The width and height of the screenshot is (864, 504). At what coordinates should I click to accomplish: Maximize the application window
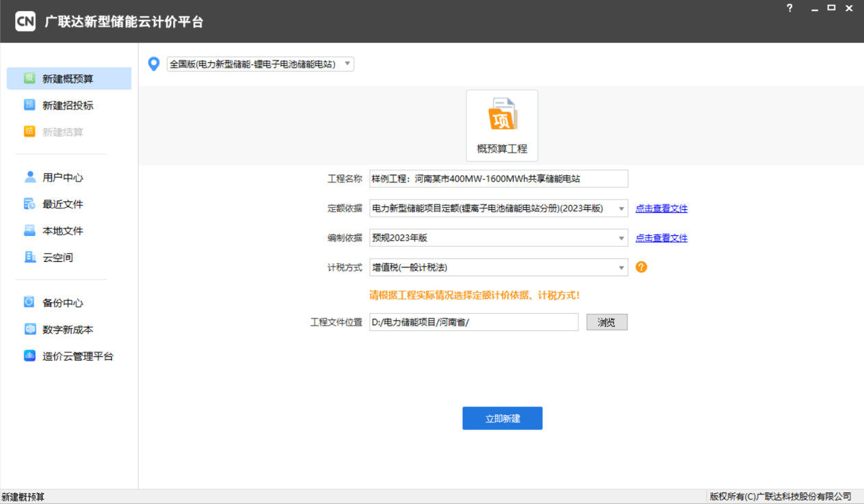coord(832,8)
